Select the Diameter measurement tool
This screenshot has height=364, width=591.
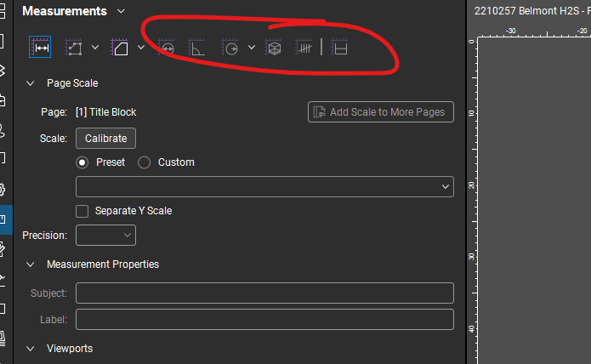[166, 48]
